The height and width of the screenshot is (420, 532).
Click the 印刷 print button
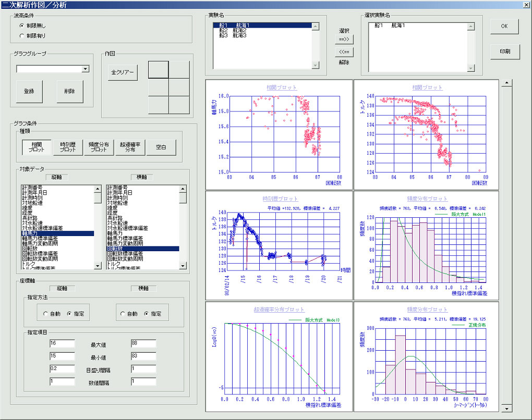[x=504, y=52]
